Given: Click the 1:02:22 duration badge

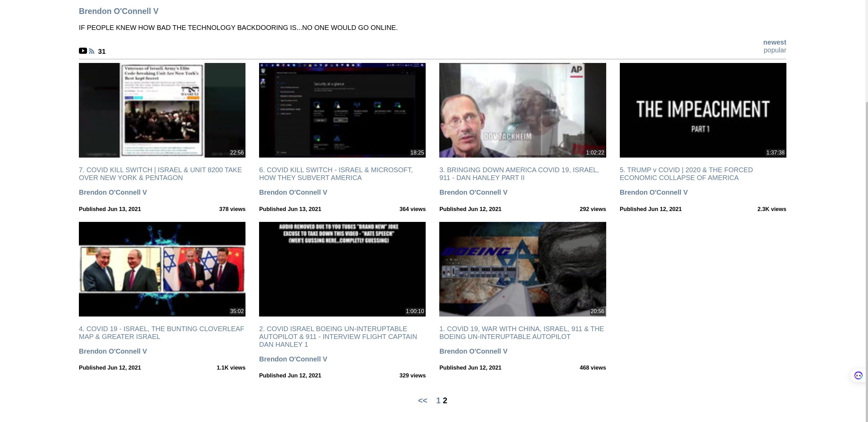Looking at the screenshot, I should point(595,152).
